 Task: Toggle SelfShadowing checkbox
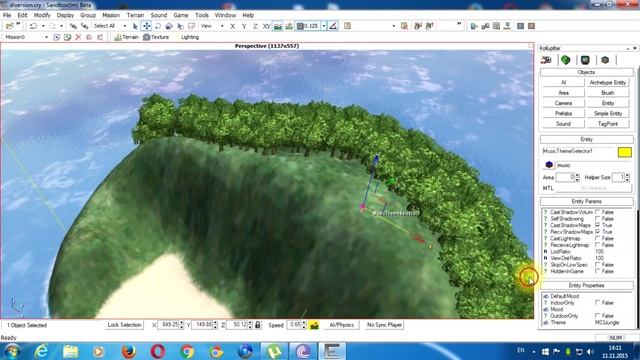point(598,219)
